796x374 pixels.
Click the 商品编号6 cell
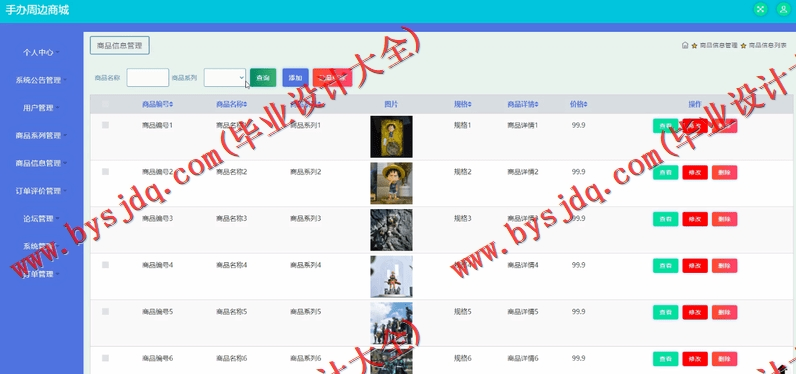point(157,359)
